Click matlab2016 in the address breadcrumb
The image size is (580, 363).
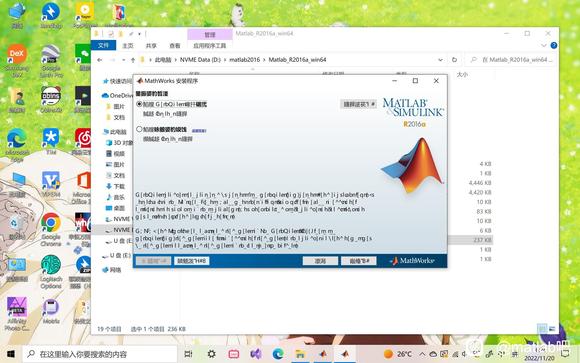(x=244, y=60)
